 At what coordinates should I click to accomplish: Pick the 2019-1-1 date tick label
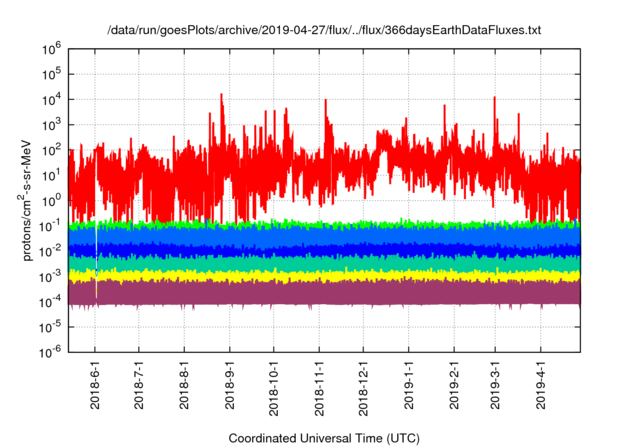(409, 386)
